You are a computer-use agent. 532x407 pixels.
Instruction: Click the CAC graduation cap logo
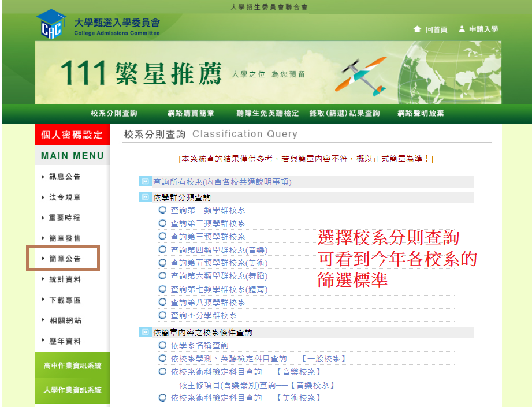51,24
